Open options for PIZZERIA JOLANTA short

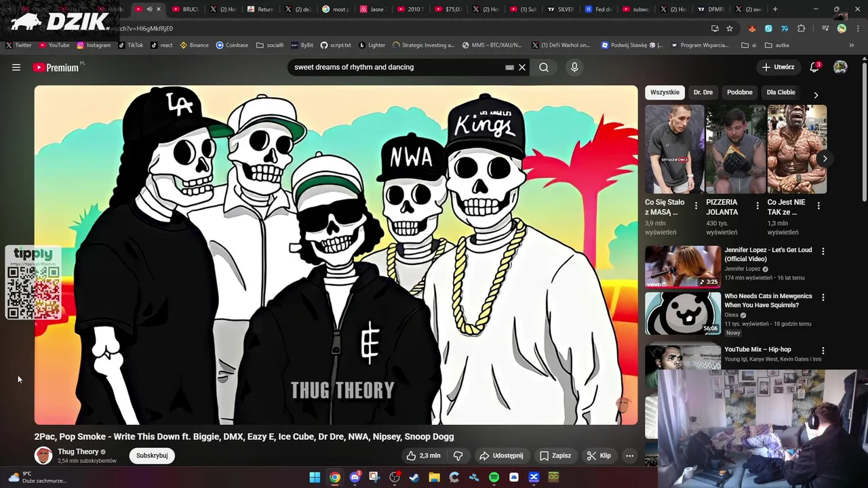tap(757, 205)
